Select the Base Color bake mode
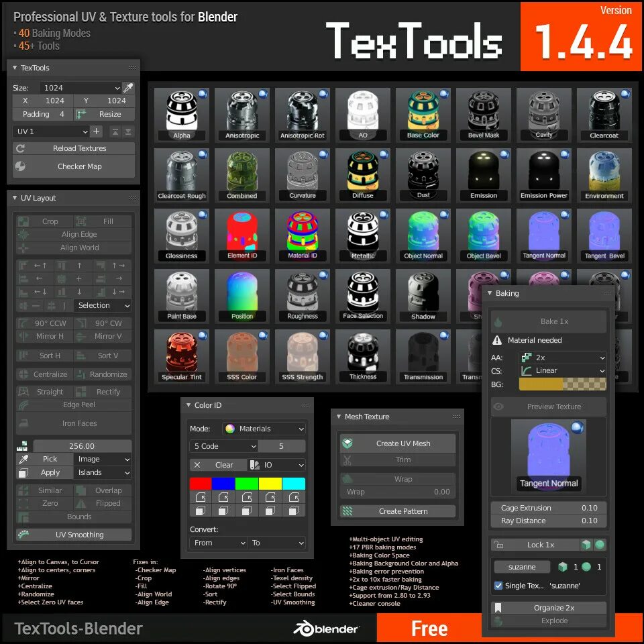The image size is (644, 644). coord(423,115)
